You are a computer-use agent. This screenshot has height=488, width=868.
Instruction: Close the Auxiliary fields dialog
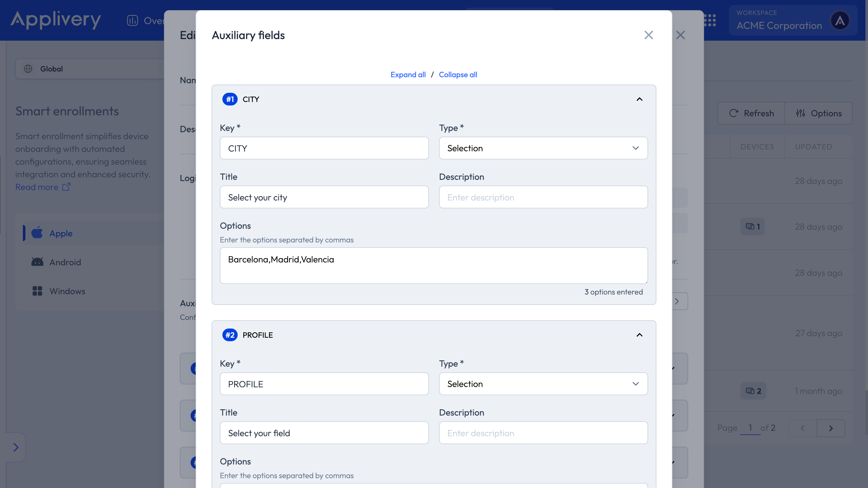point(648,35)
